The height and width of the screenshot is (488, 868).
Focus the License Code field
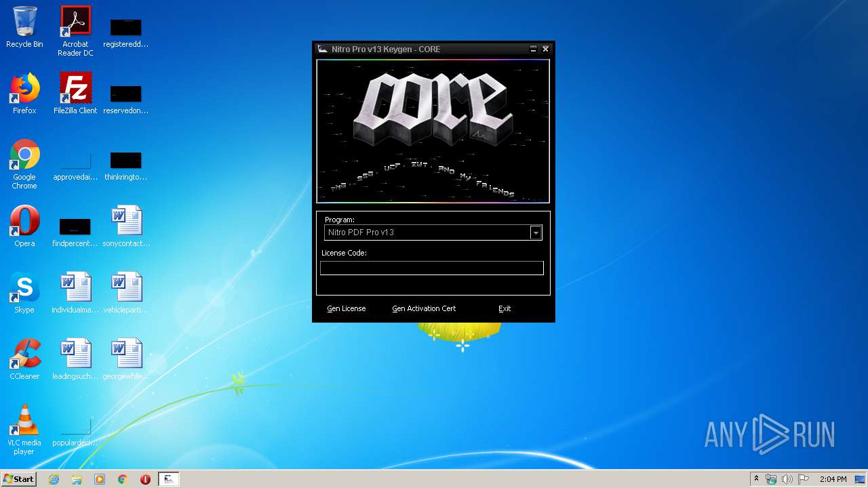[x=432, y=268]
